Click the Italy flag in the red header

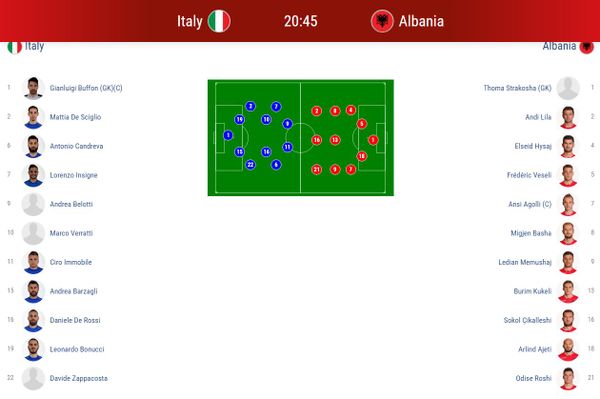pos(219,21)
